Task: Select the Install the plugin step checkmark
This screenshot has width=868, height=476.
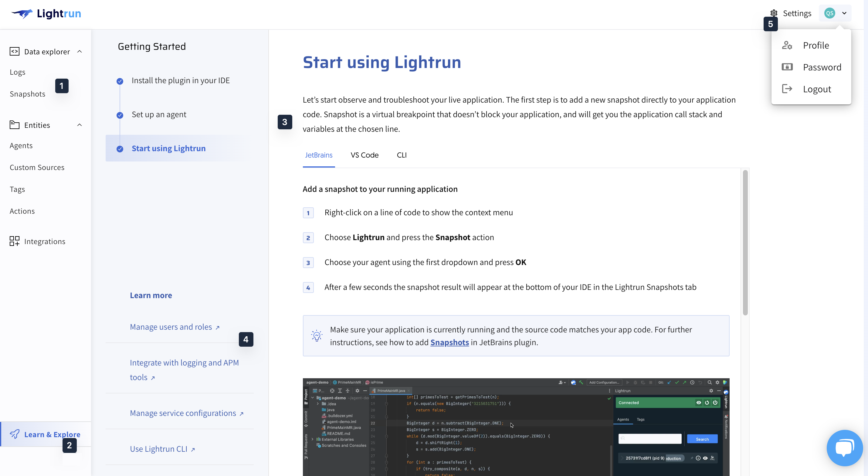Action: click(120, 81)
